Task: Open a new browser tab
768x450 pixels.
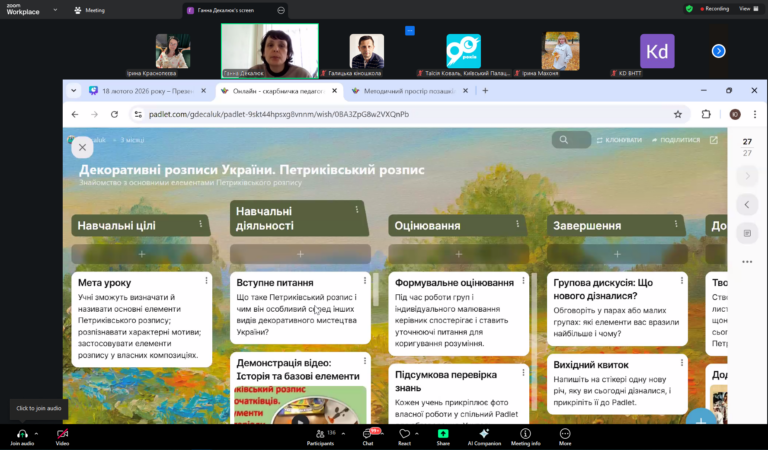Action: (485, 91)
